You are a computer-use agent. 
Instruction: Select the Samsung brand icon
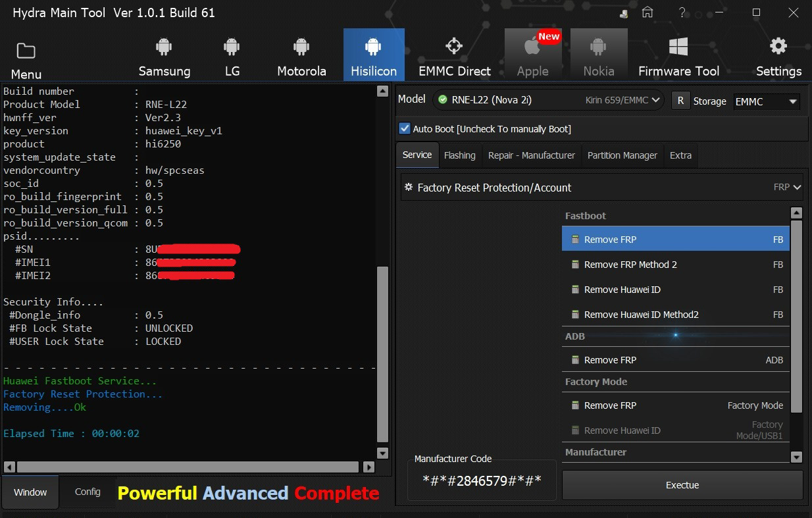(x=164, y=47)
